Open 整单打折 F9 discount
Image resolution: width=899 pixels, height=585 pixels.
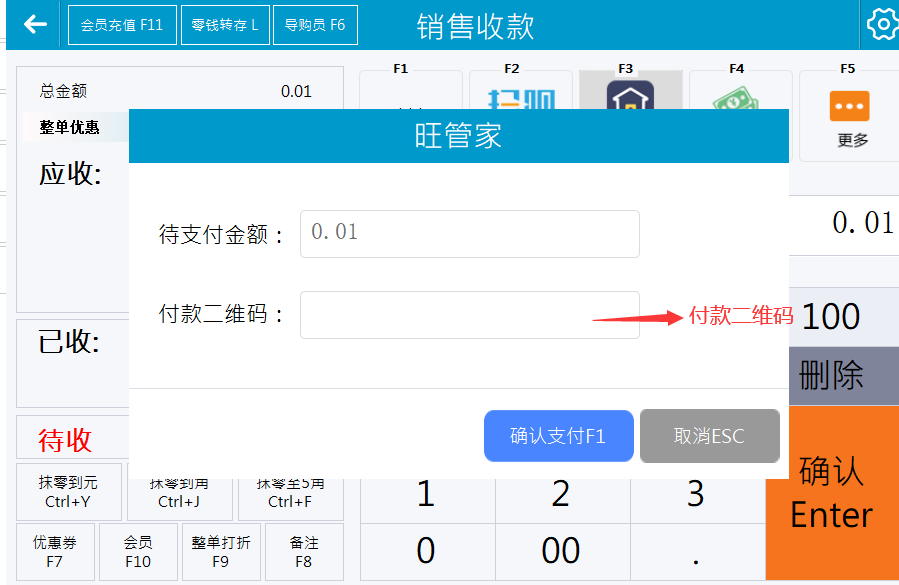click(221, 552)
